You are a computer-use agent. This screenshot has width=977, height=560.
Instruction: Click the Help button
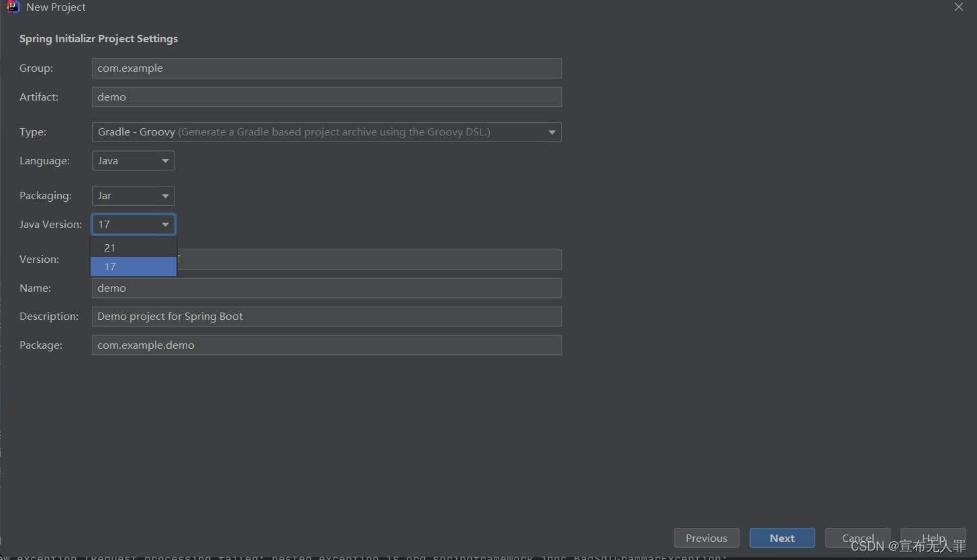[933, 539]
